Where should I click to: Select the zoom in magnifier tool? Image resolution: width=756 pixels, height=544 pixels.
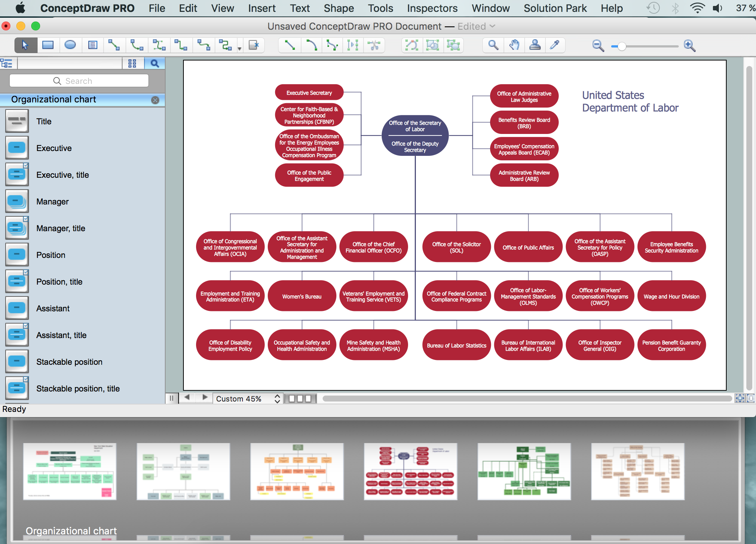(x=692, y=45)
